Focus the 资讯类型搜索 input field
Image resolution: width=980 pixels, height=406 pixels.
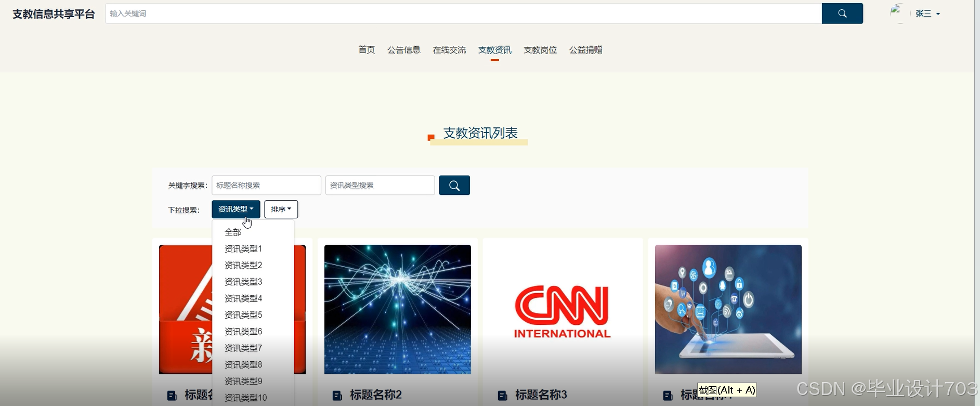coord(380,186)
